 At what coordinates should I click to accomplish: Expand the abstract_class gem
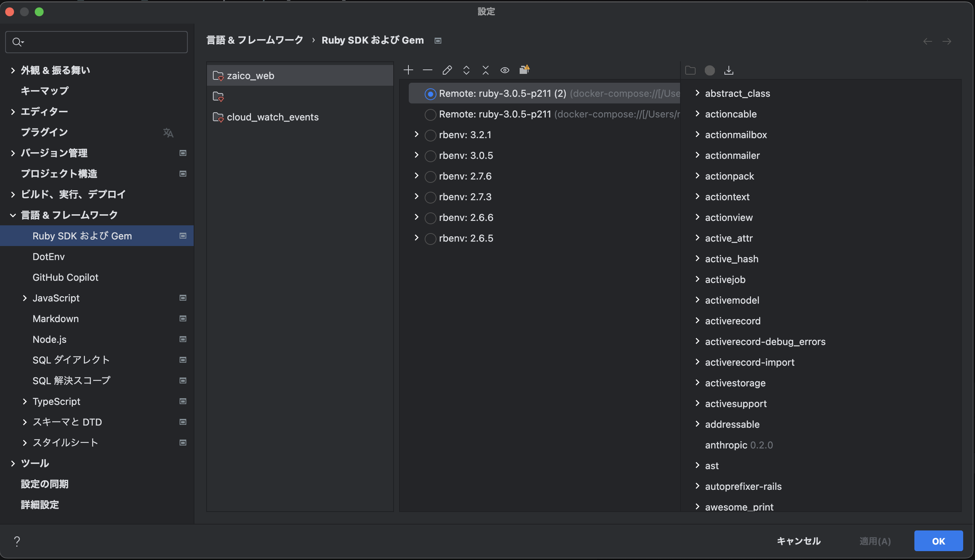point(697,93)
